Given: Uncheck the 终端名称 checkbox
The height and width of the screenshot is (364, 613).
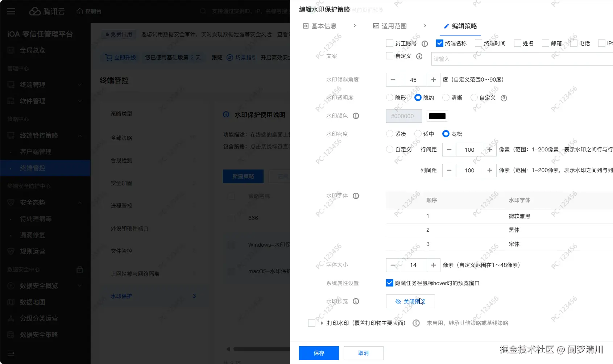Looking at the screenshot, I should click(440, 43).
